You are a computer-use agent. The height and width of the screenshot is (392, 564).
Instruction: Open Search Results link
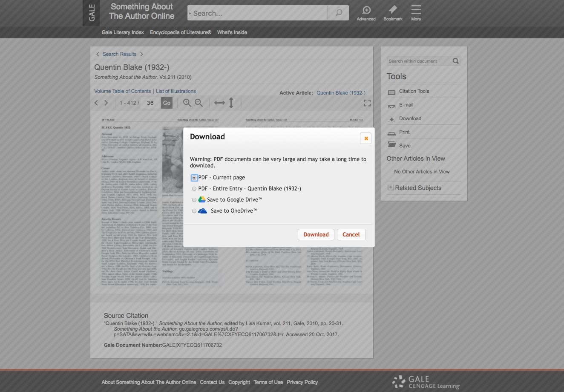pyautogui.click(x=119, y=54)
